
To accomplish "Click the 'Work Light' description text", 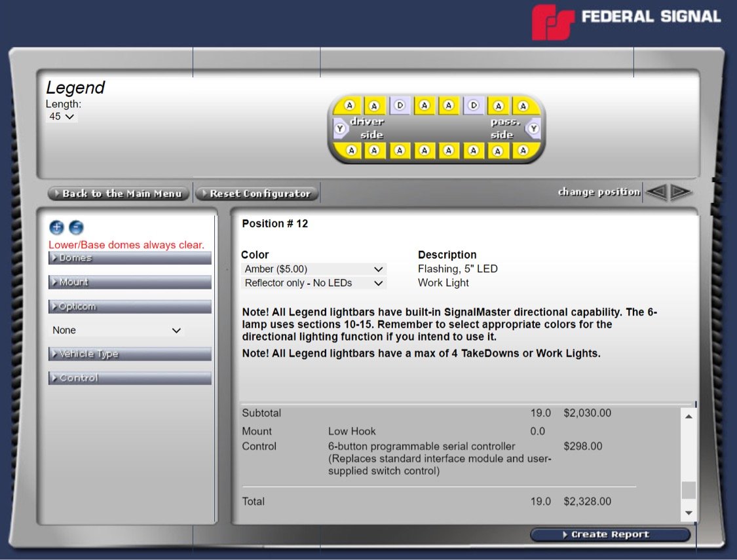I will pyautogui.click(x=444, y=283).
